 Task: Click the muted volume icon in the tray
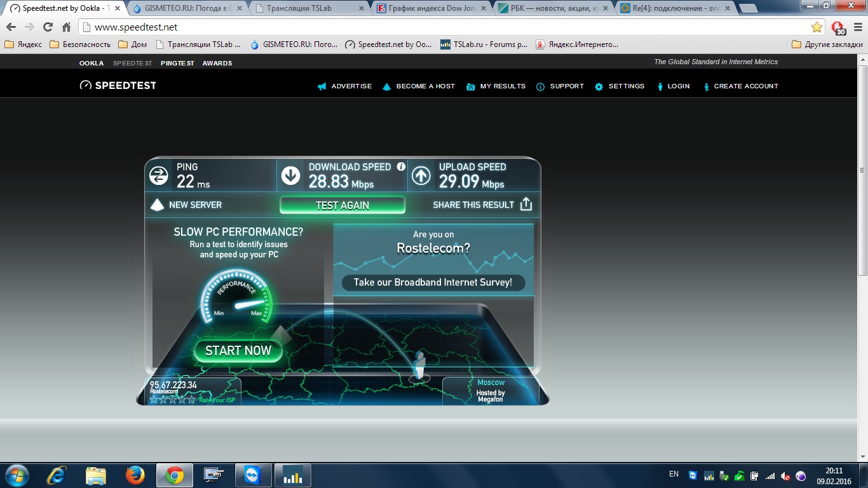[x=785, y=476]
